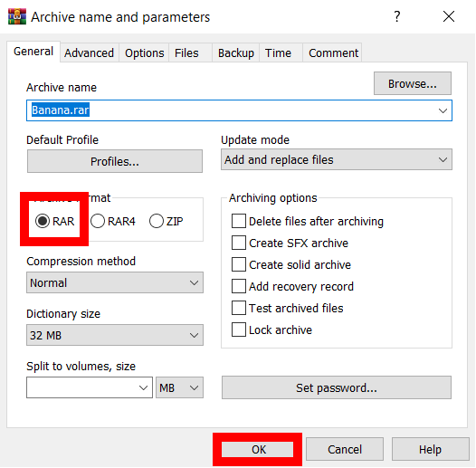Close the Archive name and parameters dialog
The width and height of the screenshot is (476, 468).
(x=448, y=16)
